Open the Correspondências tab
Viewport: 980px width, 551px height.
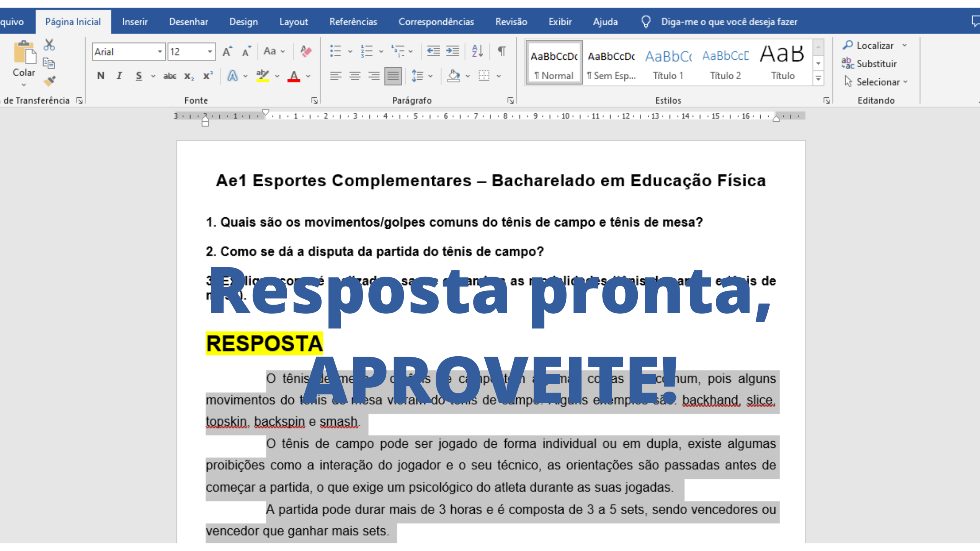(x=436, y=22)
